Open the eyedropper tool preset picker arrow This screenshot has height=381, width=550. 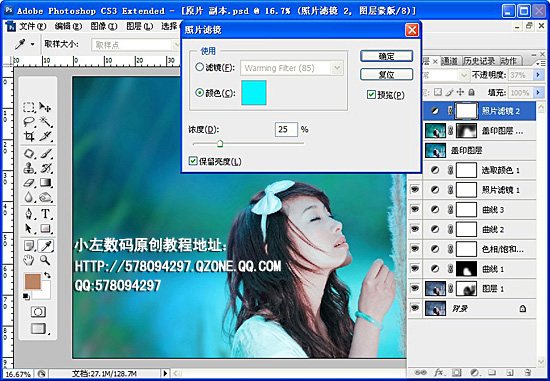coord(33,44)
